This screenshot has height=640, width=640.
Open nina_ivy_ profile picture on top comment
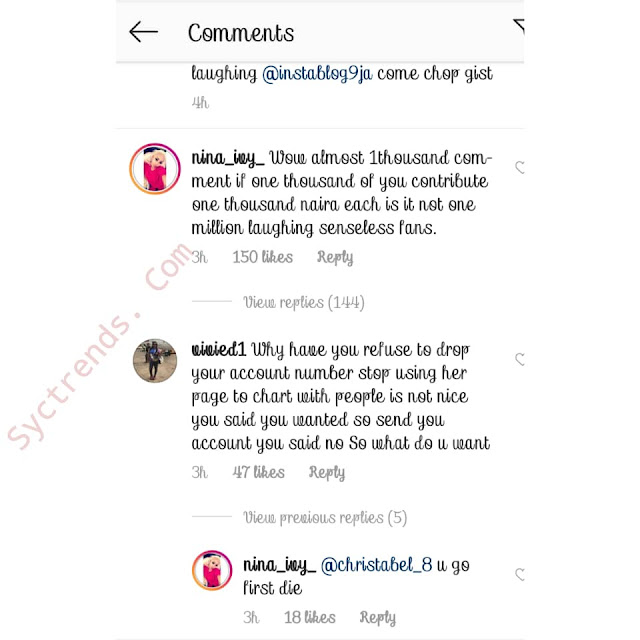155,169
